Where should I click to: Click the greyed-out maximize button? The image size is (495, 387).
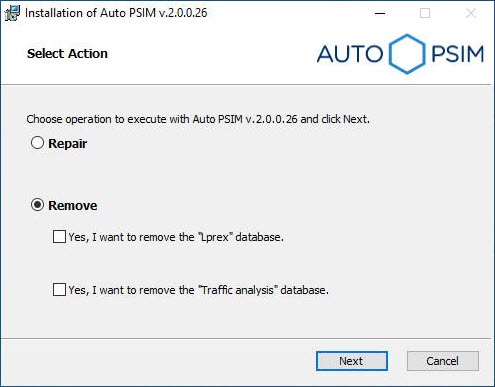coord(425,13)
